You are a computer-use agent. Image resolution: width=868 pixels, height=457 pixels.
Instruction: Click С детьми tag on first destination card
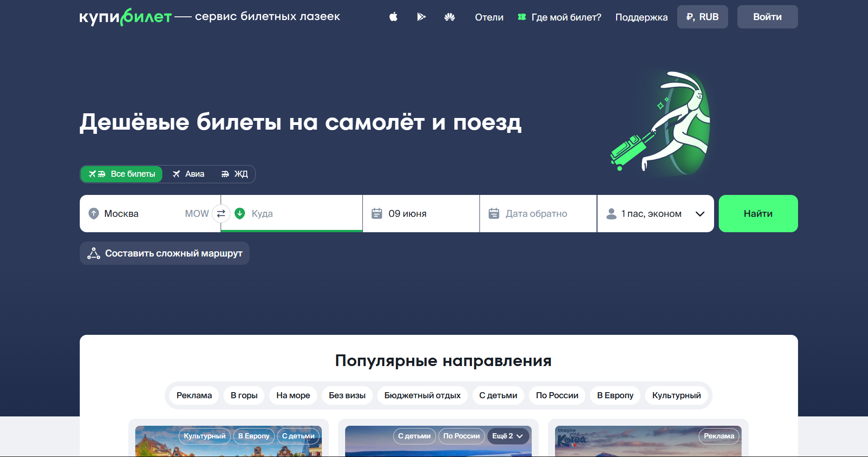(x=298, y=436)
